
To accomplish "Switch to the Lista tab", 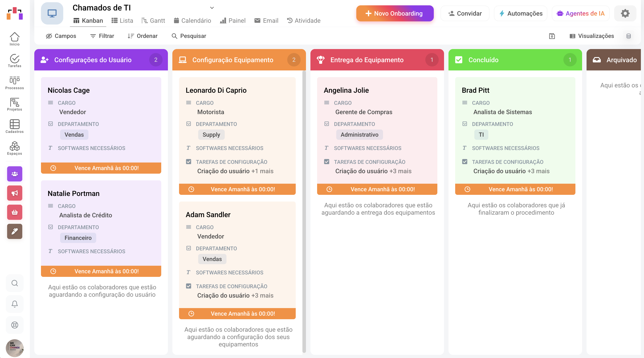I will click(122, 21).
